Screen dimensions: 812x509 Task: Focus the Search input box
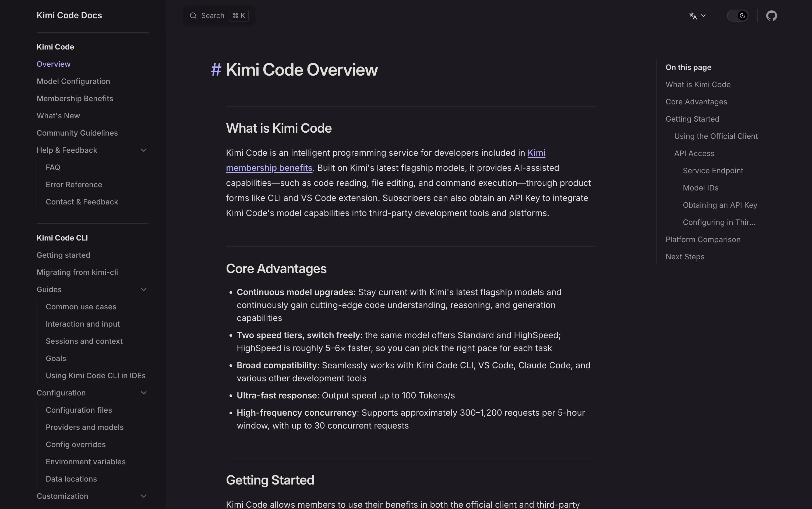(x=219, y=16)
